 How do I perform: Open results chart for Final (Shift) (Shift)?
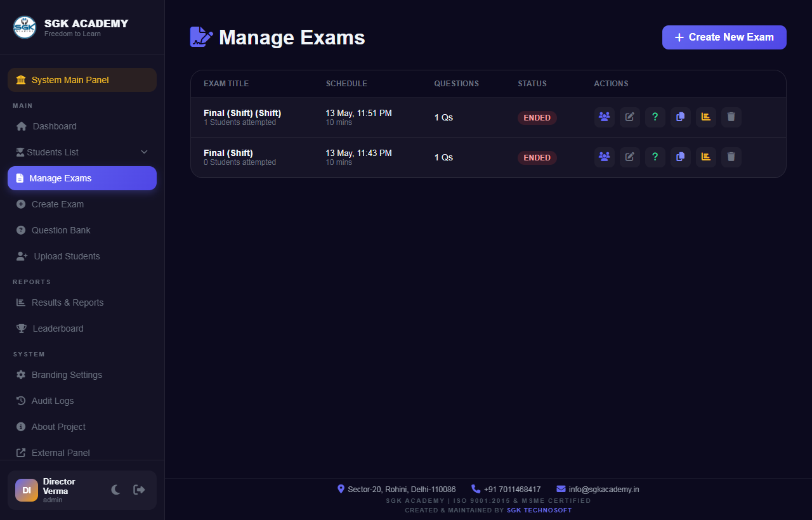tap(706, 117)
